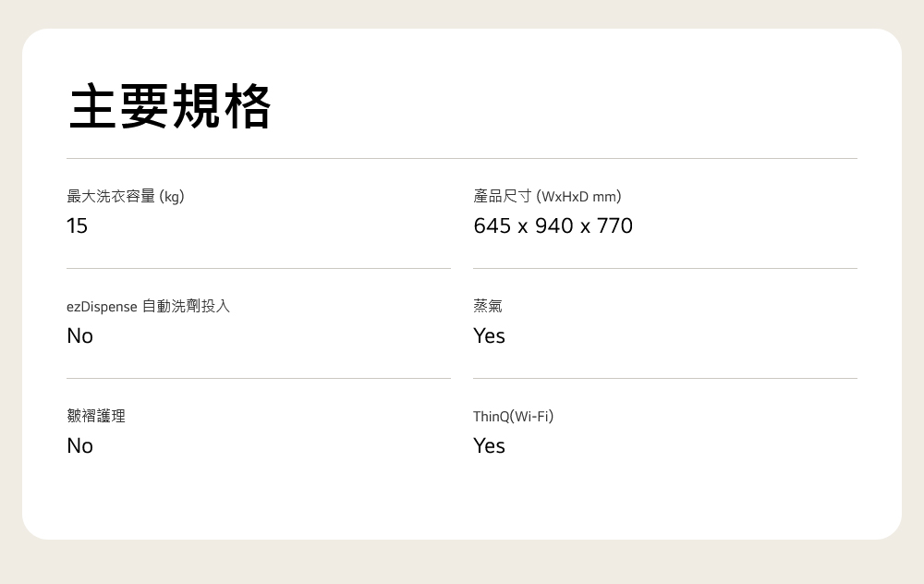Screen dimensions: 924x584
Task: Select the (Wi-Fi) text in label
Action: (532, 417)
